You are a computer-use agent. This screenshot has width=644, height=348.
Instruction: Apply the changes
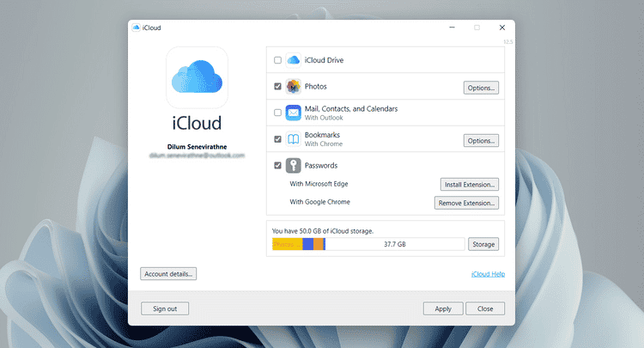(x=443, y=308)
